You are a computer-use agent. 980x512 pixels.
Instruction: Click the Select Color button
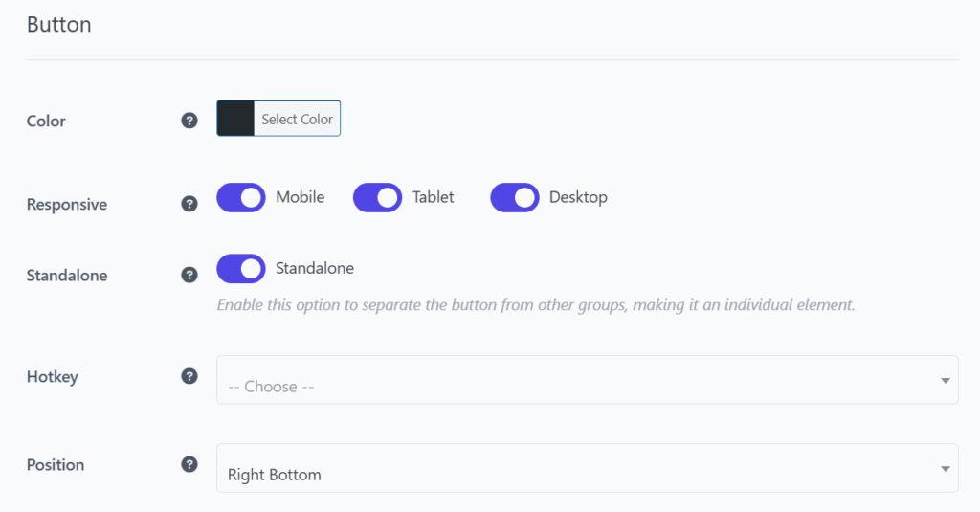click(297, 119)
